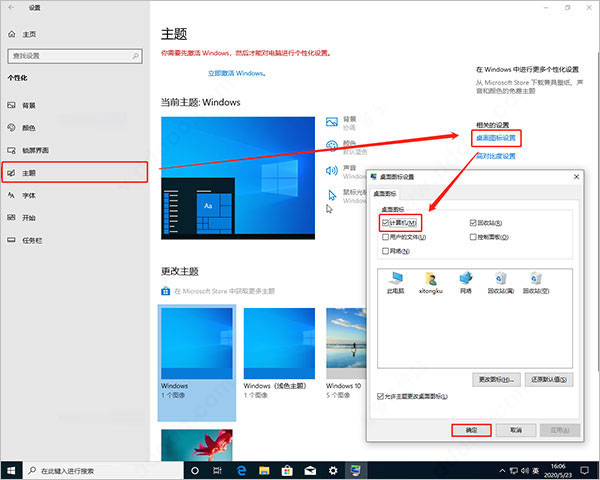
Task: Open Task View on the taskbar
Action: click(217, 470)
